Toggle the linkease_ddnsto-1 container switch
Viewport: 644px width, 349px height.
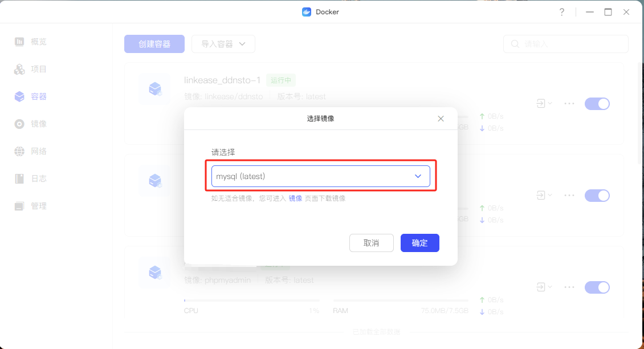[x=597, y=104]
